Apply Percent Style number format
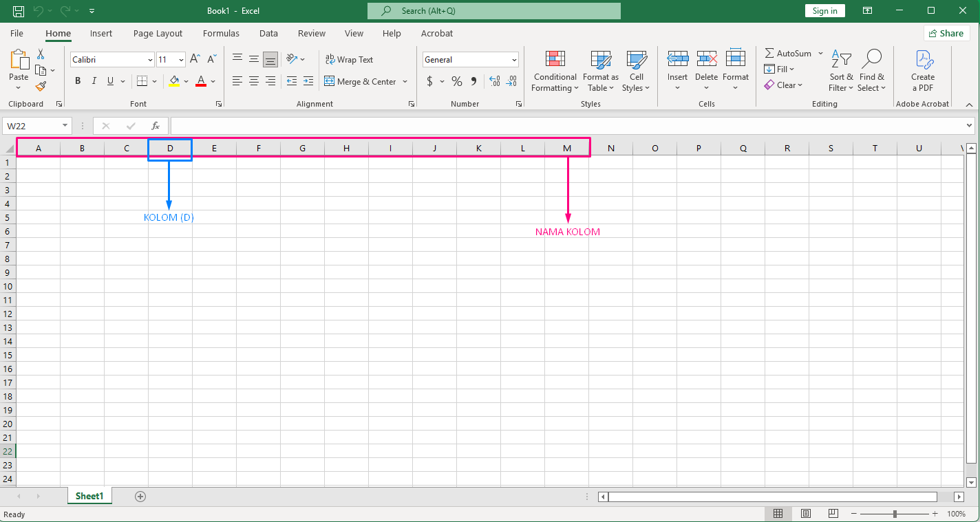 456,81
